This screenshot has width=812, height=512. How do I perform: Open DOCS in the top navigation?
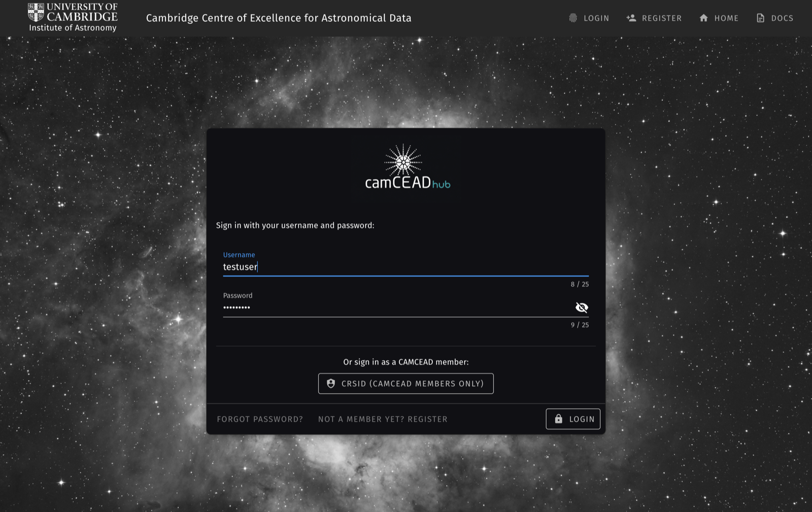pos(774,18)
